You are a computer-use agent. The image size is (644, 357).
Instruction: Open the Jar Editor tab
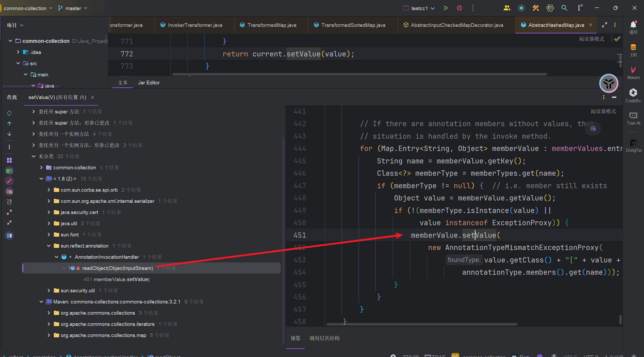click(x=149, y=83)
